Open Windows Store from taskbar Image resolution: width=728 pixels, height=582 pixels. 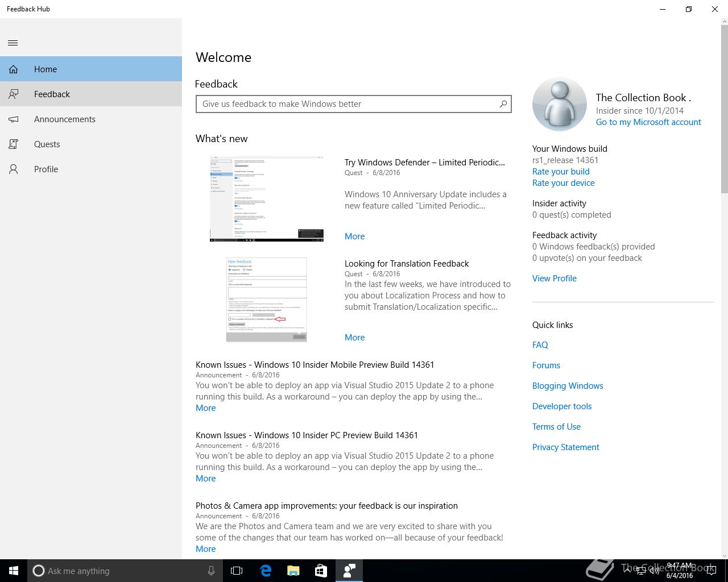point(321,571)
